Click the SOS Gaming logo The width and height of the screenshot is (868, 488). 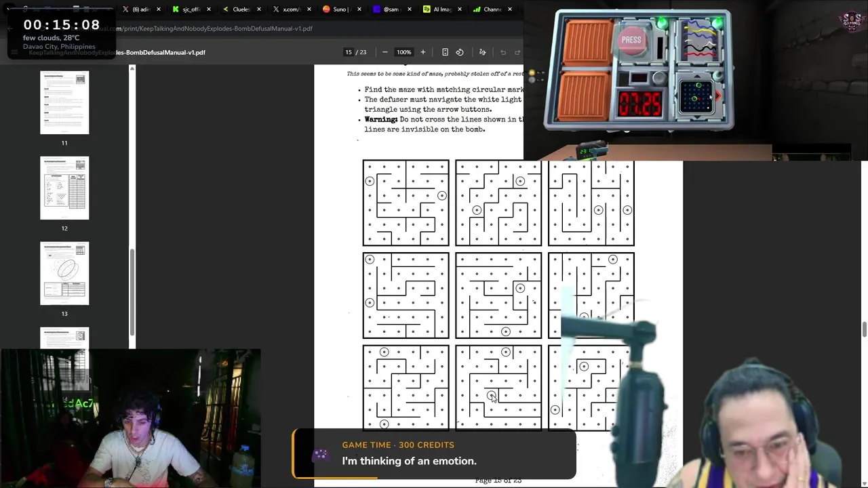pos(852,20)
